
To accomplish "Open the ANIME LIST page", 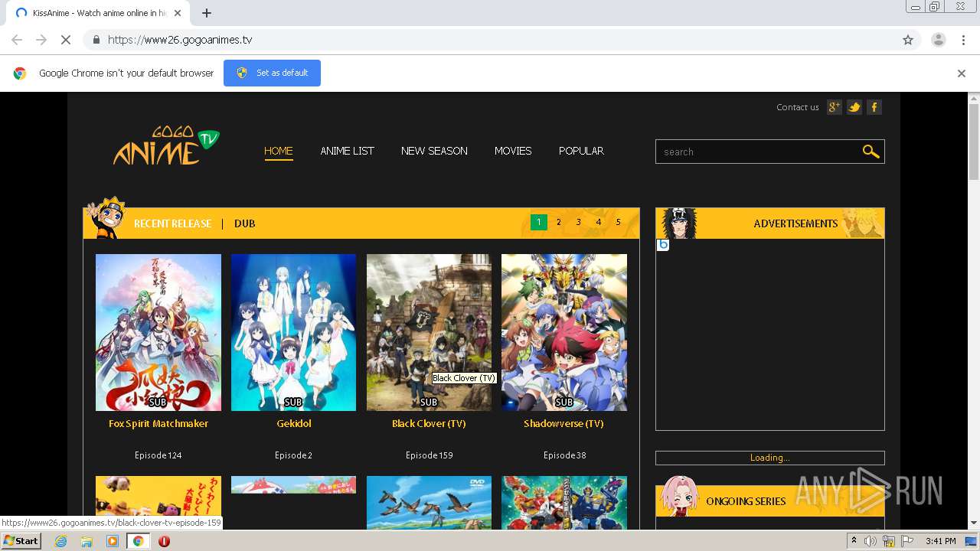I will (347, 151).
